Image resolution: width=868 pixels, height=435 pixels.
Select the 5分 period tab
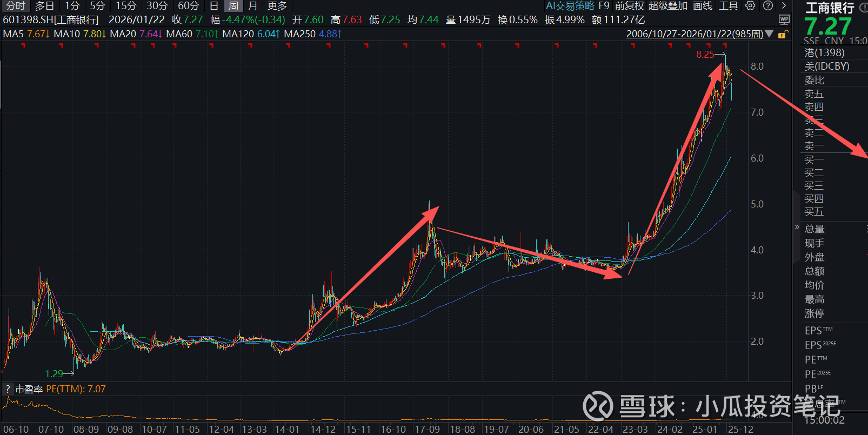point(97,6)
